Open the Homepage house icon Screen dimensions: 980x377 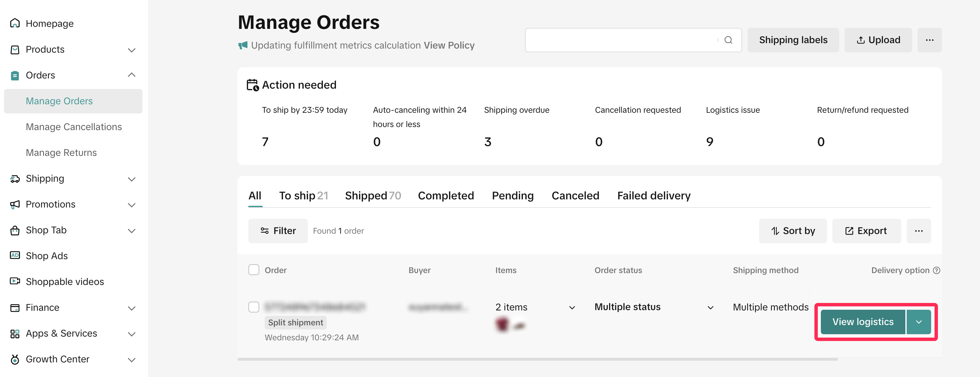point(15,23)
